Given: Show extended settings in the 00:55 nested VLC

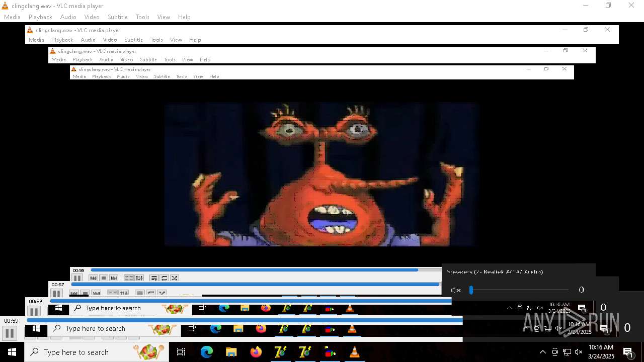Looking at the screenshot, I should [139, 278].
